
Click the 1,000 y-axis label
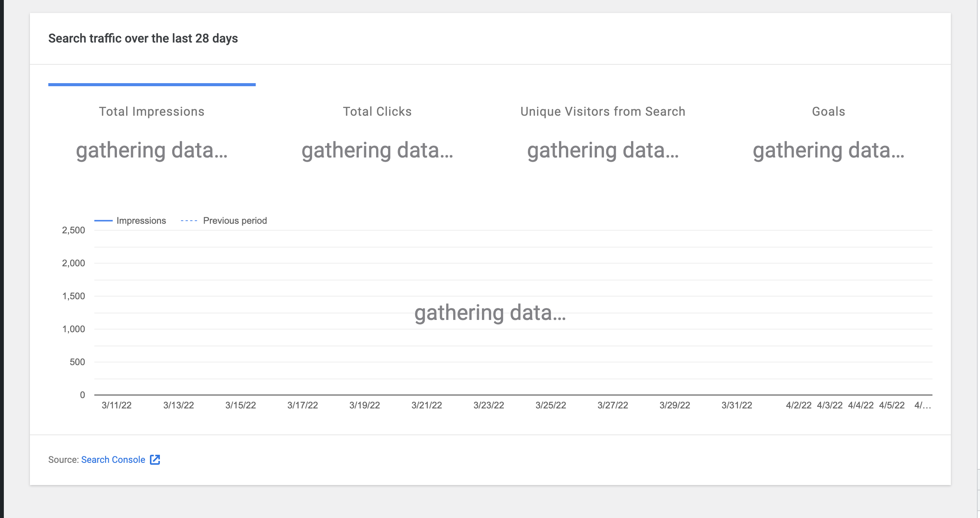click(74, 329)
